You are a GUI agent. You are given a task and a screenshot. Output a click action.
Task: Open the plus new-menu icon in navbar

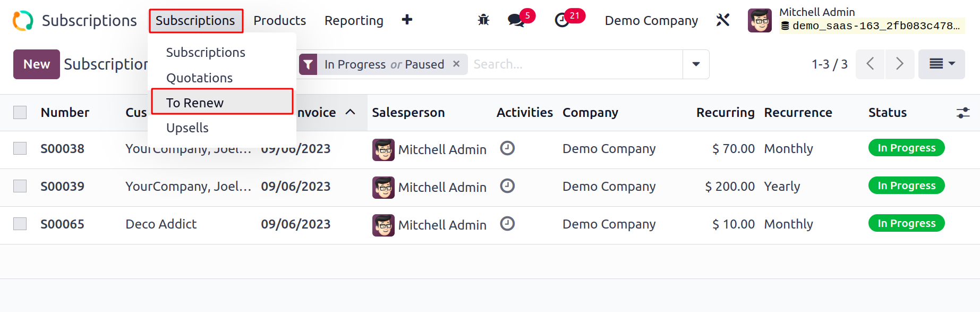click(407, 20)
